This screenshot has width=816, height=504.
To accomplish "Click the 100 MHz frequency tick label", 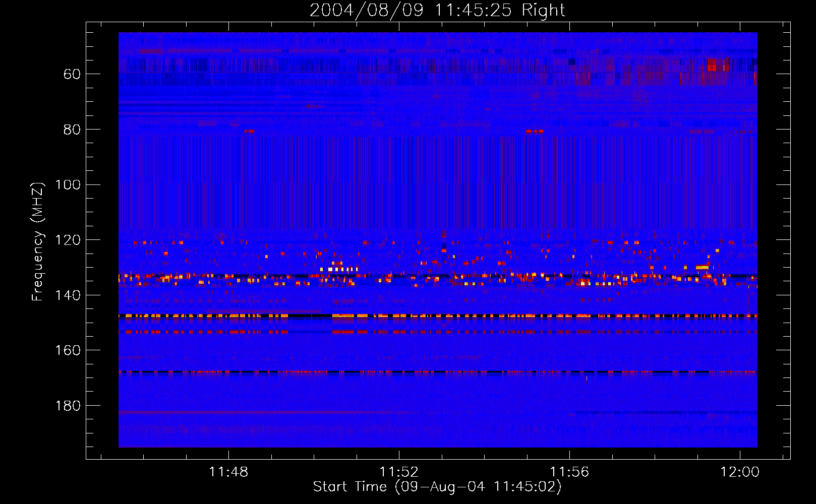I will (x=68, y=184).
